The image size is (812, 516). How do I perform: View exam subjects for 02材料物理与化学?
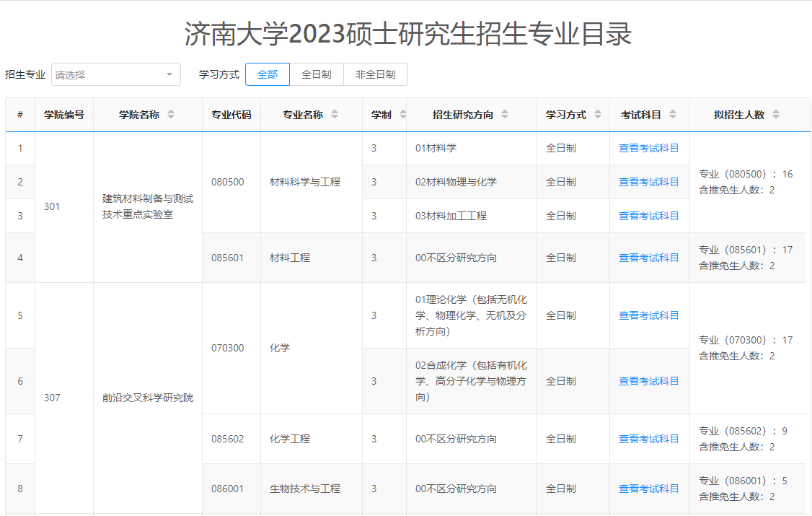coord(648,182)
